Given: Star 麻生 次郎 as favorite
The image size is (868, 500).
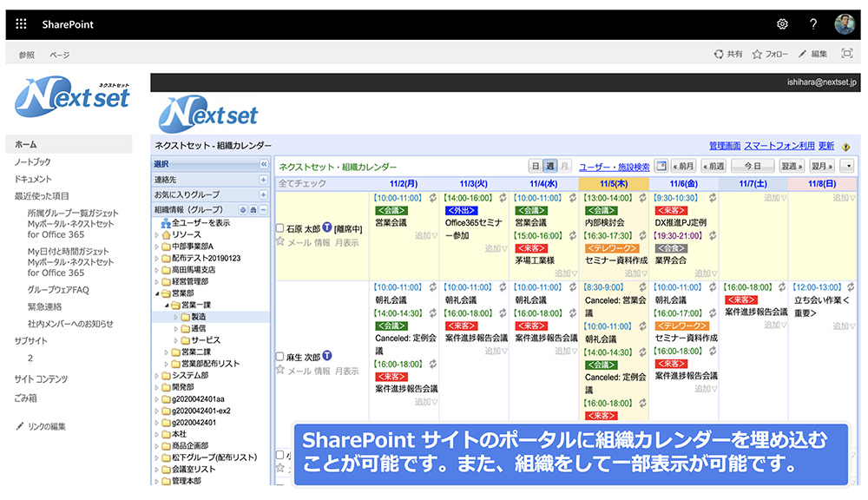Looking at the screenshot, I should [279, 369].
